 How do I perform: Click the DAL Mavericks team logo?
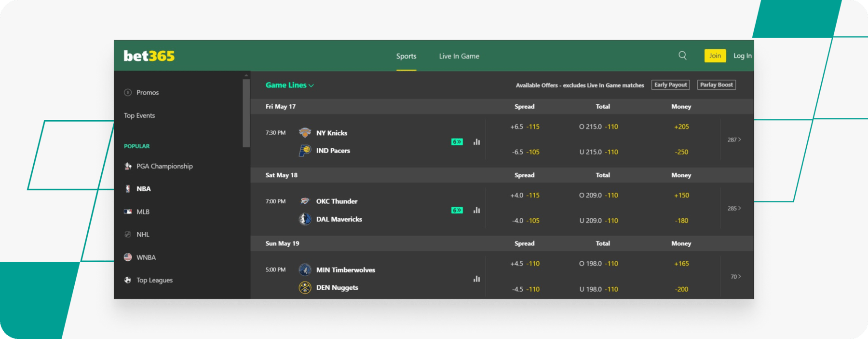[305, 219]
